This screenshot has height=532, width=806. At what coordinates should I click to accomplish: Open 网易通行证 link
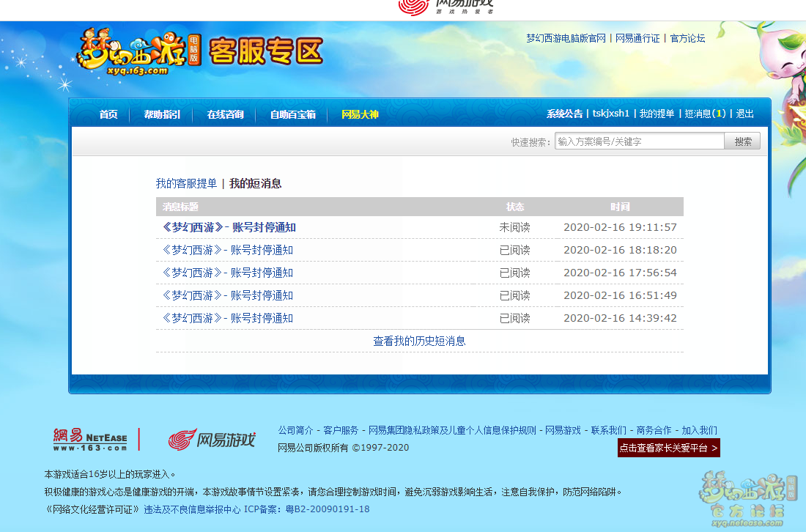(x=637, y=38)
